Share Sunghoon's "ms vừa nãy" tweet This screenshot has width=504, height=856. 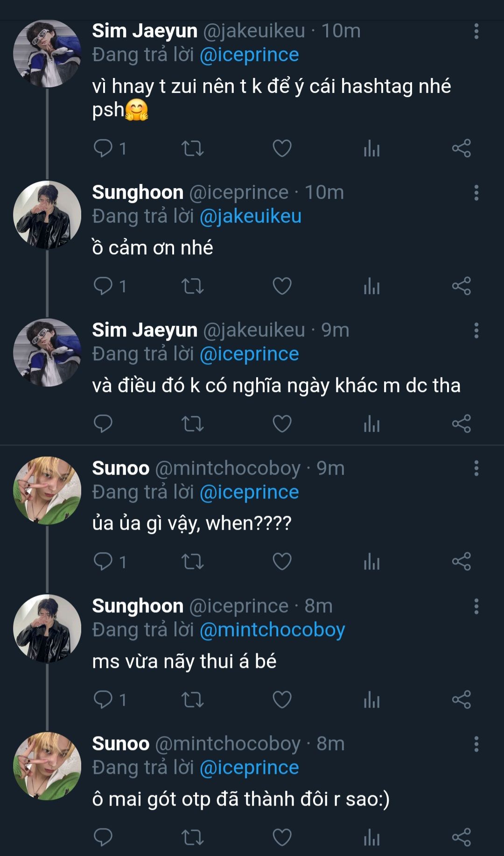461,700
